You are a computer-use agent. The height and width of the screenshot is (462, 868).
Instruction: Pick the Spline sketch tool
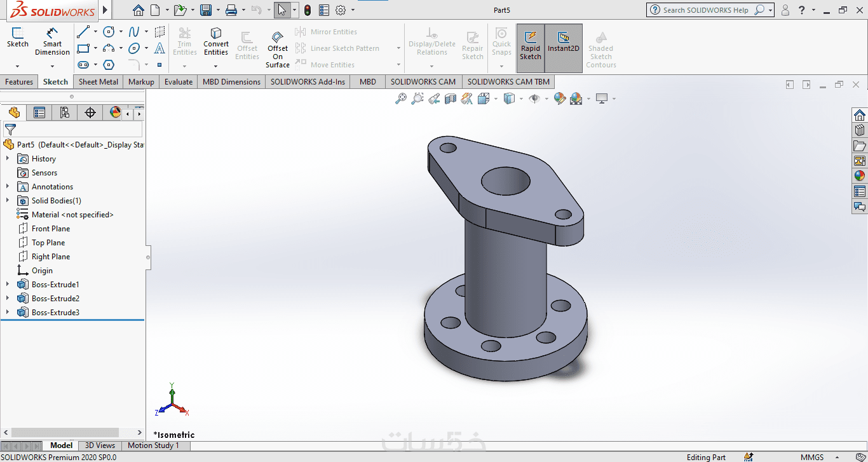coord(134,32)
